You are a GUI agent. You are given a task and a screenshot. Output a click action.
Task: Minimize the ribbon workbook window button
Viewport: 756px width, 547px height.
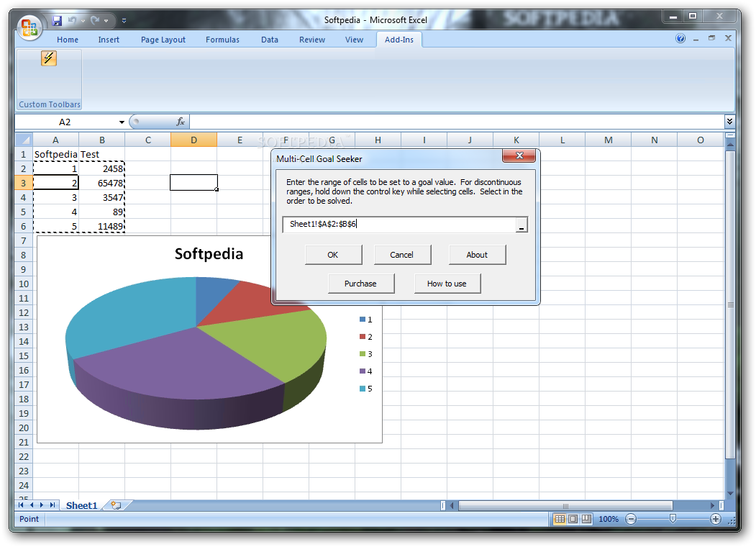pos(696,39)
